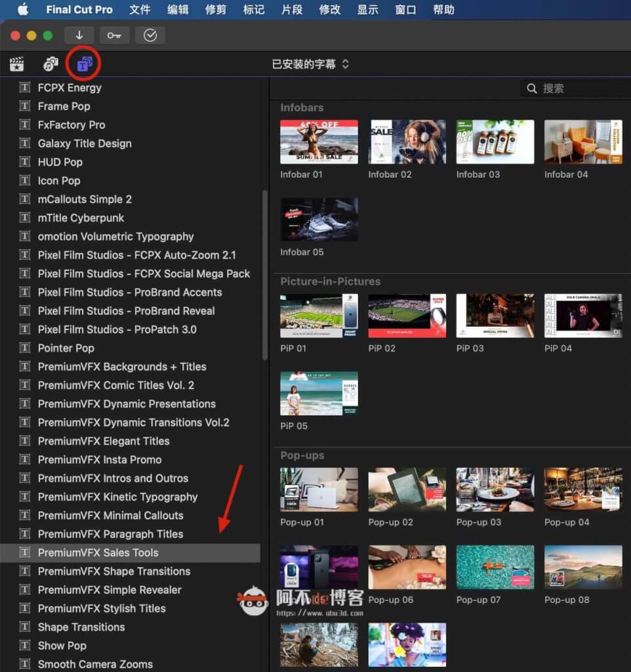Open the 文件 menu
The height and width of the screenshot is (672, 631).
[x=140, y=9]
